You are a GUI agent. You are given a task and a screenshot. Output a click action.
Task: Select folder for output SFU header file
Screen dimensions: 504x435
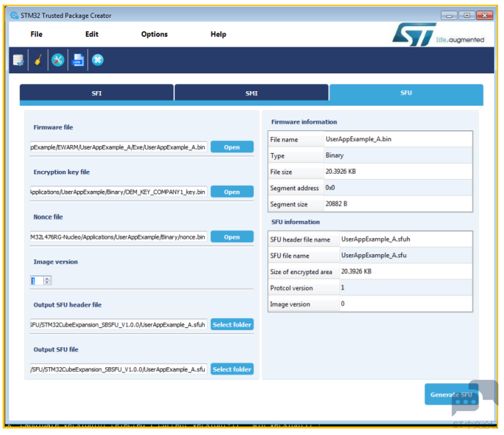click(x=232, y=325)
